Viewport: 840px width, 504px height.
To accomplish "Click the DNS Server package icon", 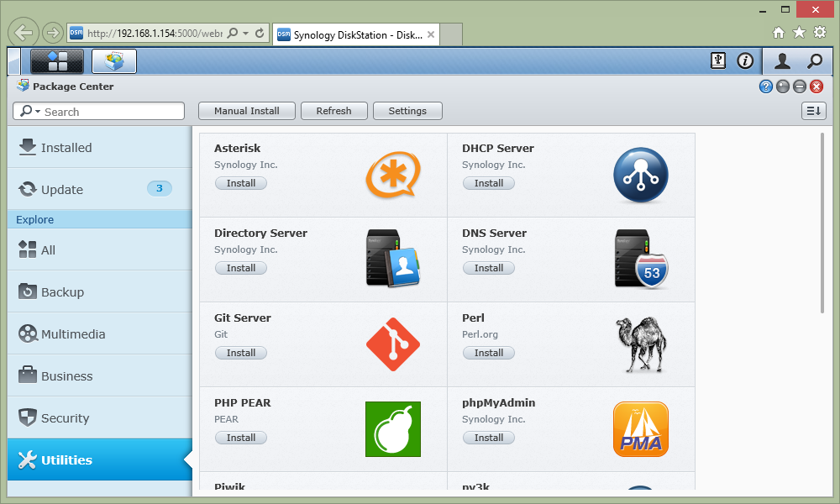I will pyautogui.click(x=641, y=259).
